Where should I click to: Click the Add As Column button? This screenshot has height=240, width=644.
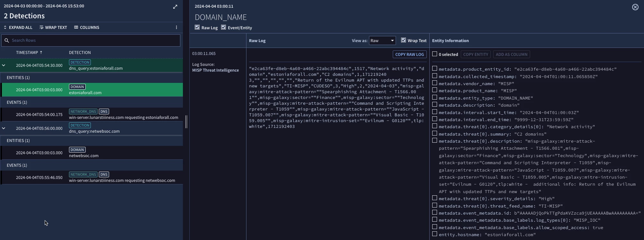[511, 54]
